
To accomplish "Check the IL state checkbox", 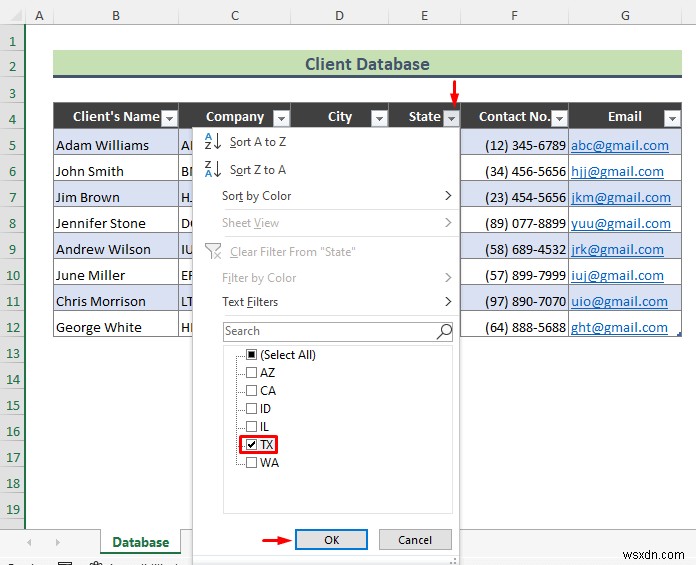I will click(x=251, y=427).
